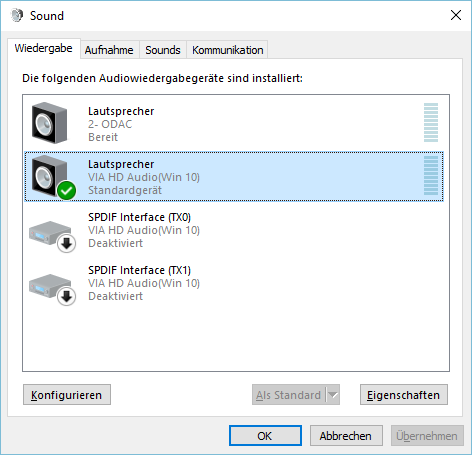Switch to the Aufnahme tab
Viewport: 472px width, 455px height.
(109, 50)
